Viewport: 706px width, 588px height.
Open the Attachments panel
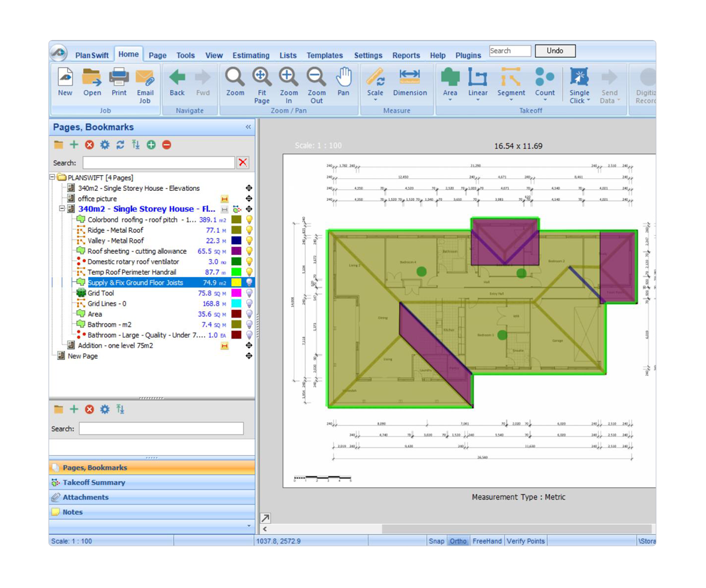pyautogui.click(x=152, y=497)
